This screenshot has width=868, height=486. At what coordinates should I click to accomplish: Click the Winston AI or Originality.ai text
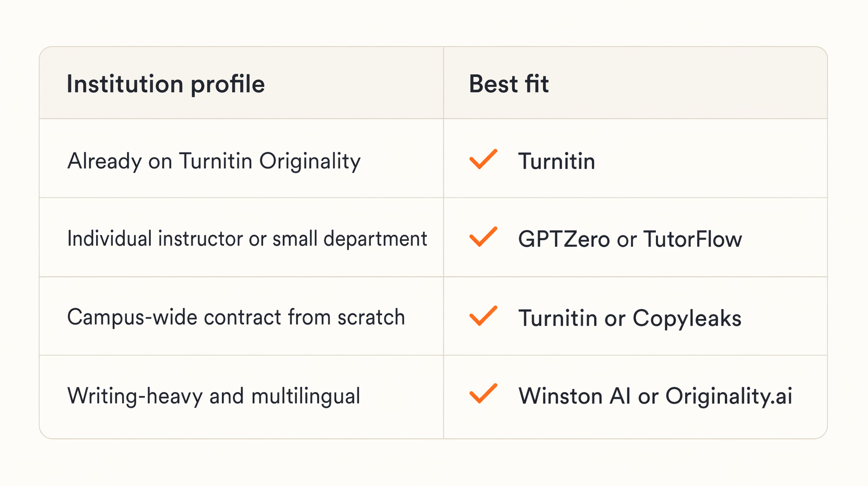pos(655,397)
